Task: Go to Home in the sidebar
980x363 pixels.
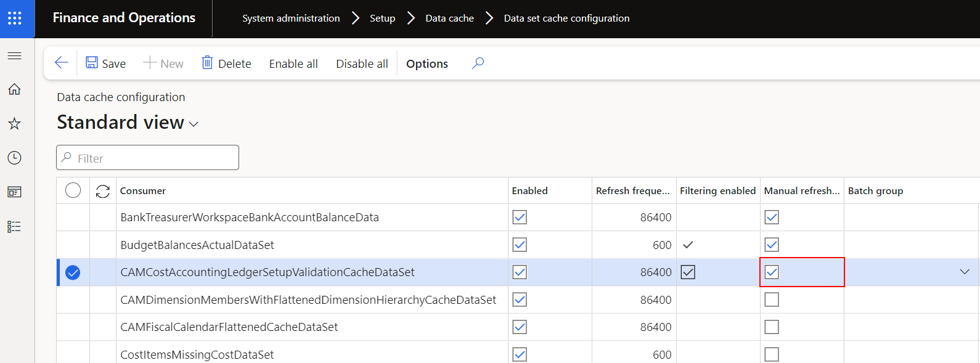Action: click(15, 89)
